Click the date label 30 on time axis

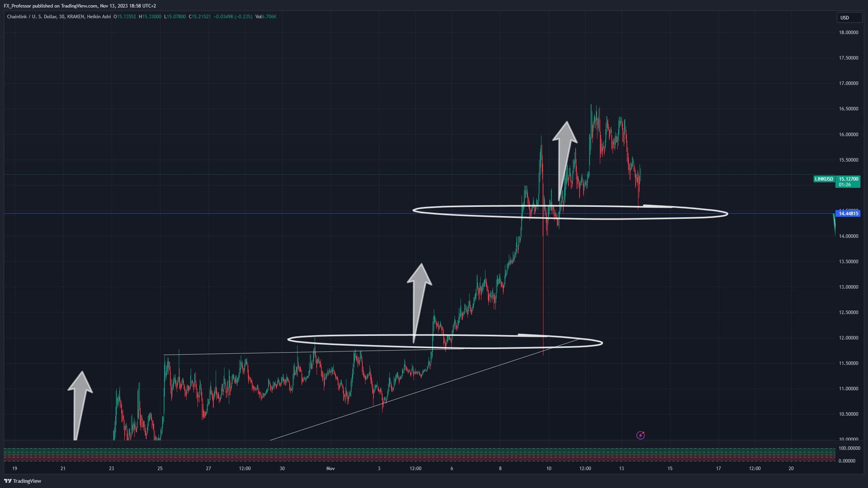tap(282, 469)
